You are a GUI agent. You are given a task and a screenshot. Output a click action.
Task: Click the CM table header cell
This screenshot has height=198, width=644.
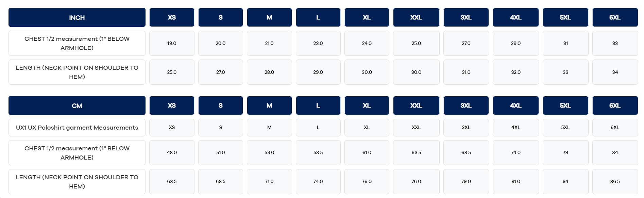(x=77, y=106)
